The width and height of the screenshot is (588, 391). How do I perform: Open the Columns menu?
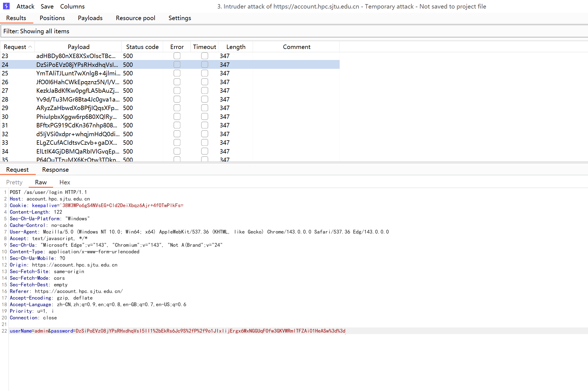[72, 6]
